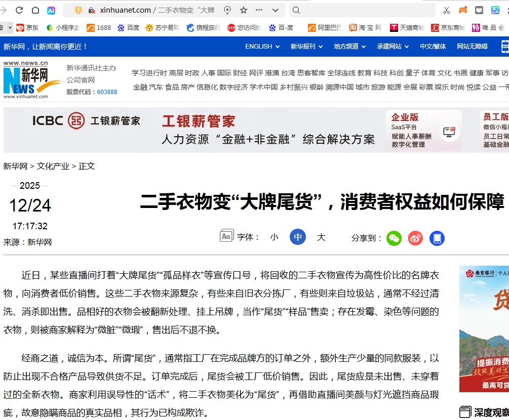The height and width of the screenshot is (420, 509).
Task: Expand the 地方频道 dropdown
Action: [346, 46]
